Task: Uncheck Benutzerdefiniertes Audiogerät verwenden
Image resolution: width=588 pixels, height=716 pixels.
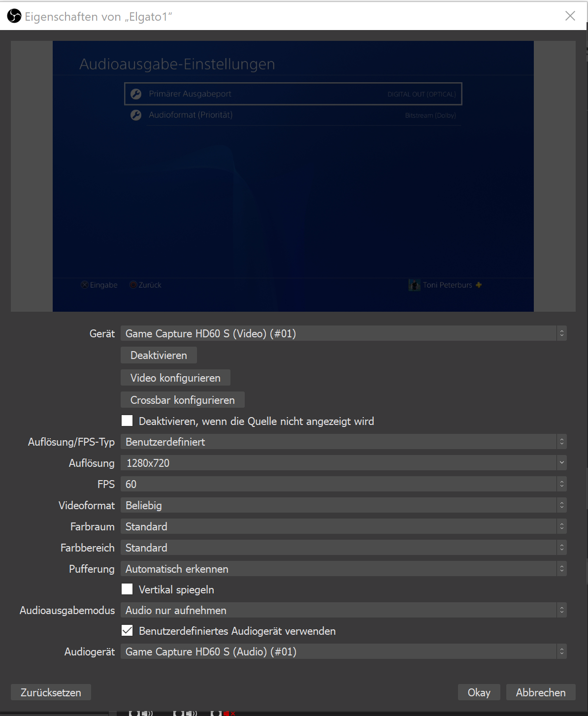Action: [x=127, y=630]
